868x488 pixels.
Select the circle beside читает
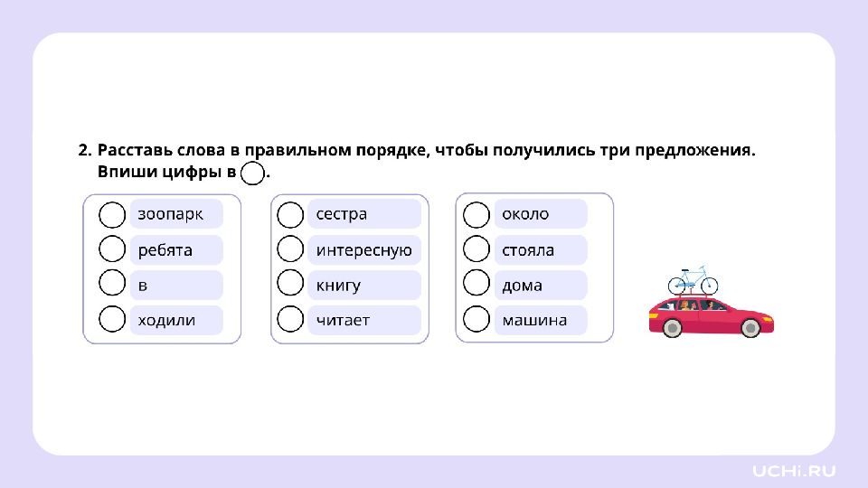coord(290,319)
